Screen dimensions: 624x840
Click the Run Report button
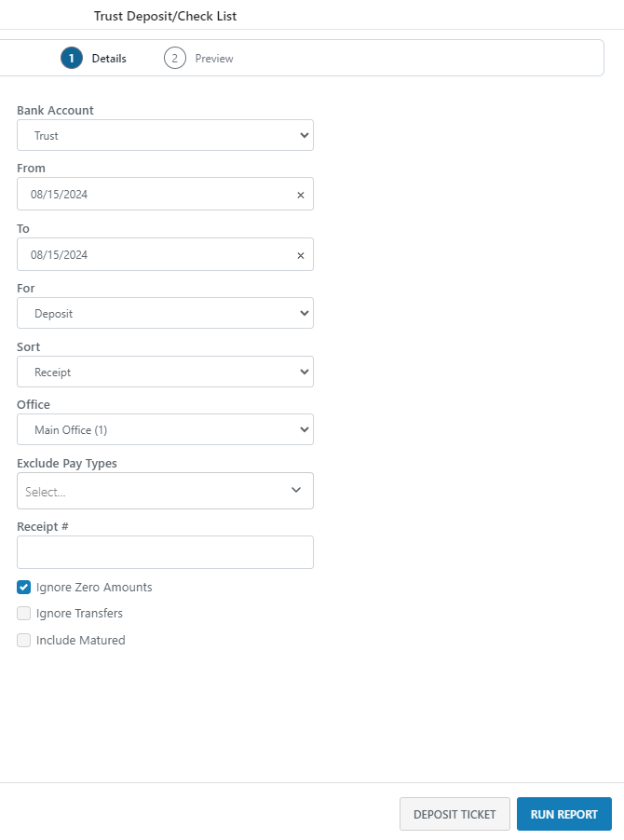563,814
